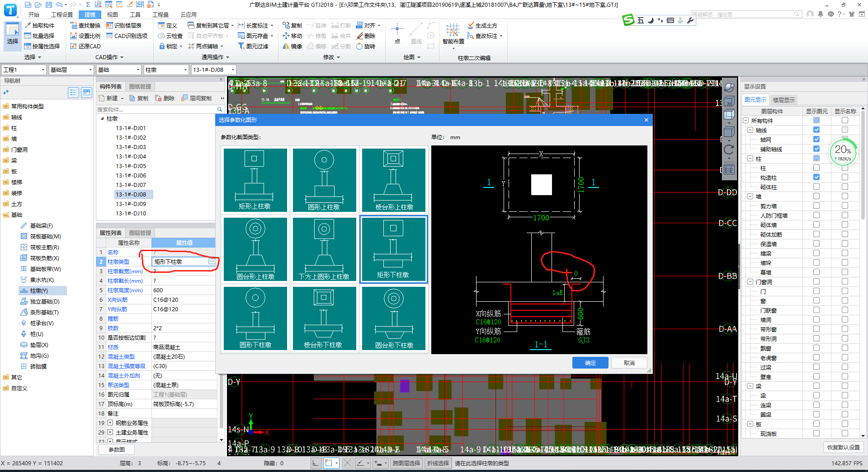
Task: Open the 13-1#-DJ08 component dropdown
Action: click(x=213, y=70)
